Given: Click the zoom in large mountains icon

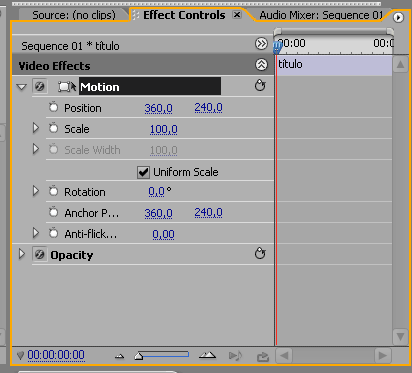Looking at the screenshot, I should (207, 356).
